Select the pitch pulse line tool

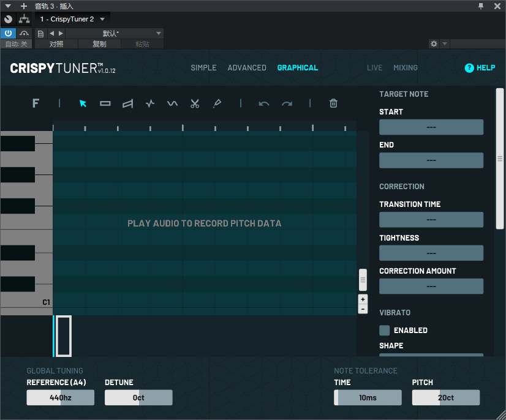click(x=150, y=103)
